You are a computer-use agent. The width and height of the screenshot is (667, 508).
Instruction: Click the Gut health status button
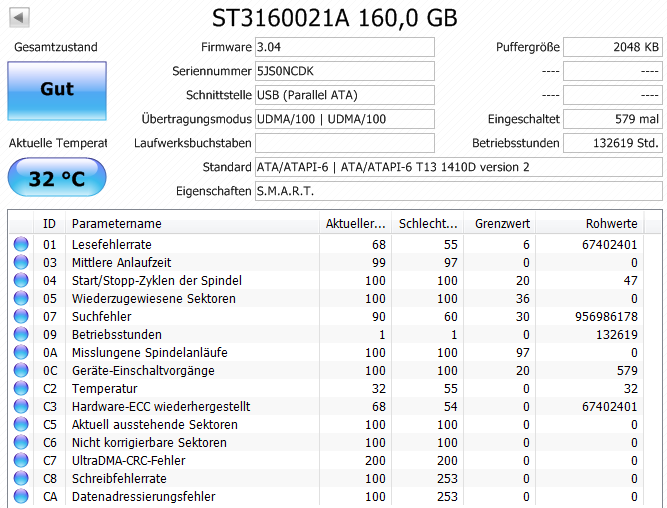click(x=57, y=91)
